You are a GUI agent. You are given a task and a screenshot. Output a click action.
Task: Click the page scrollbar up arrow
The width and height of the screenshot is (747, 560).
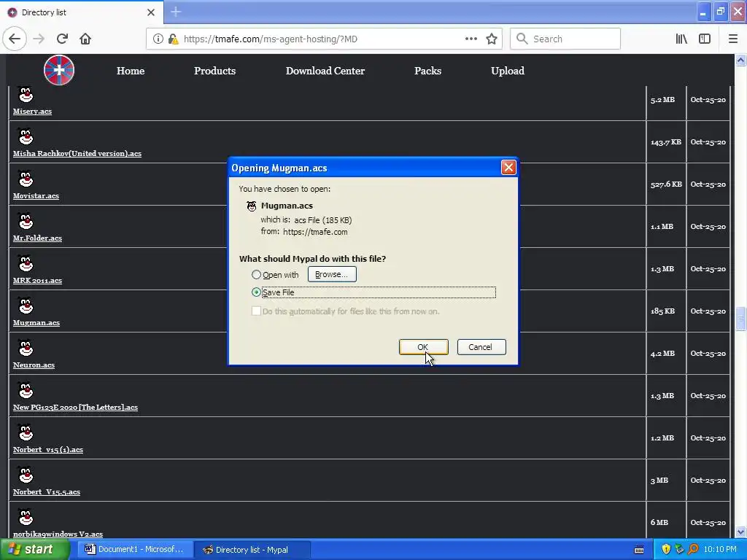tap(740, 60)
